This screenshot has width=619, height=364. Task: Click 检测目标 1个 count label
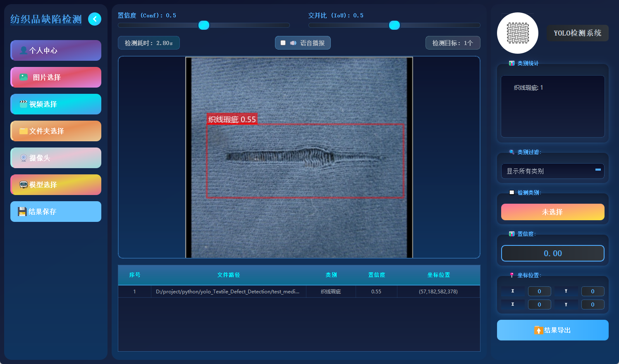point(453,43)
